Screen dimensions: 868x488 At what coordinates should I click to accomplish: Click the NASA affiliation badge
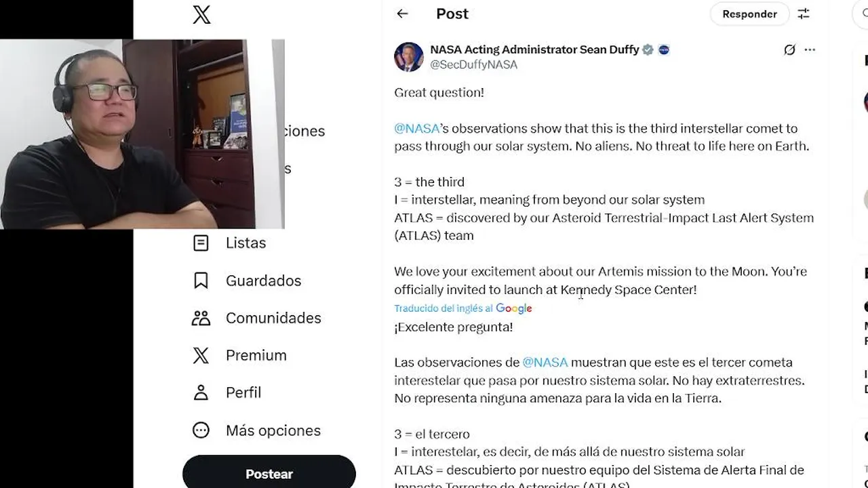[x=664, y=49]
